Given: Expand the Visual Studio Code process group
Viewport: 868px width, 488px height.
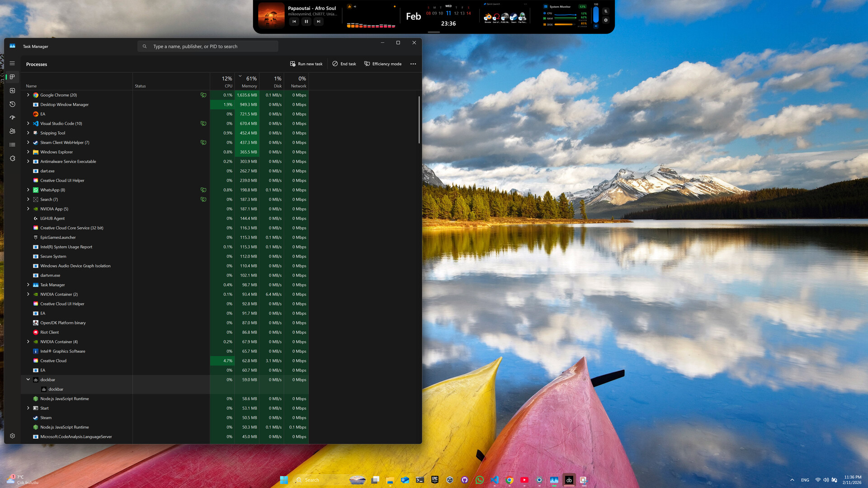Looking at the screenshot, I should coord(28,123).
